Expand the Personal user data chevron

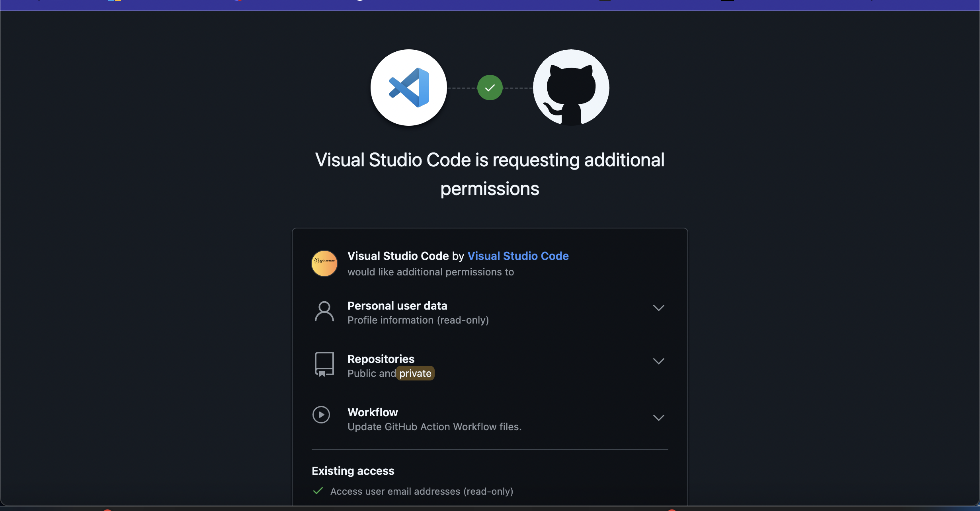[x=658, y=308]
